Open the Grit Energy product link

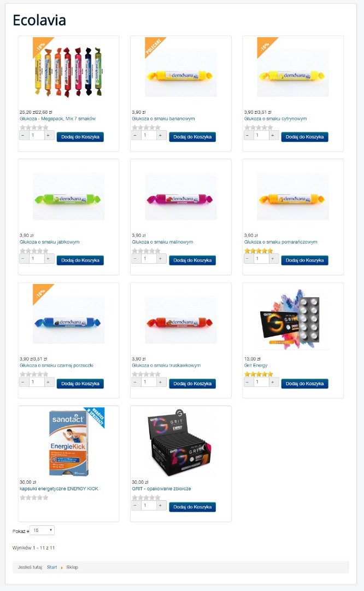[x=256, y=365]
